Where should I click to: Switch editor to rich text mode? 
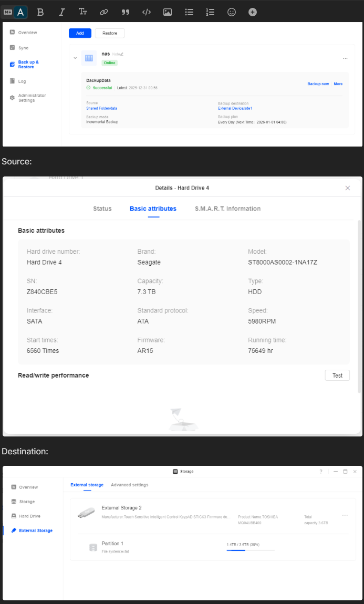point(20,12)
